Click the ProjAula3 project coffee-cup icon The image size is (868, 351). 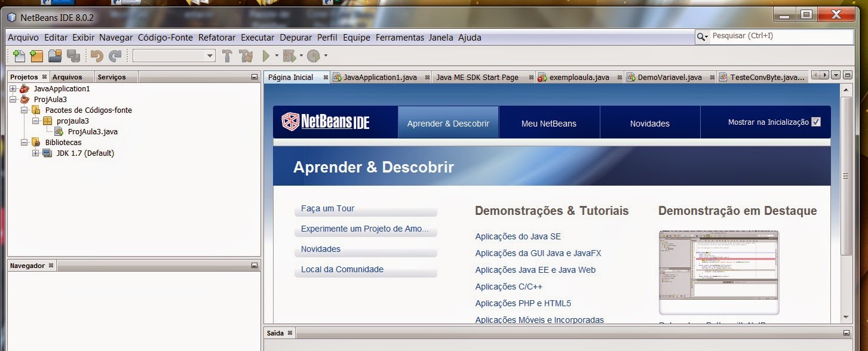(24, 99)
